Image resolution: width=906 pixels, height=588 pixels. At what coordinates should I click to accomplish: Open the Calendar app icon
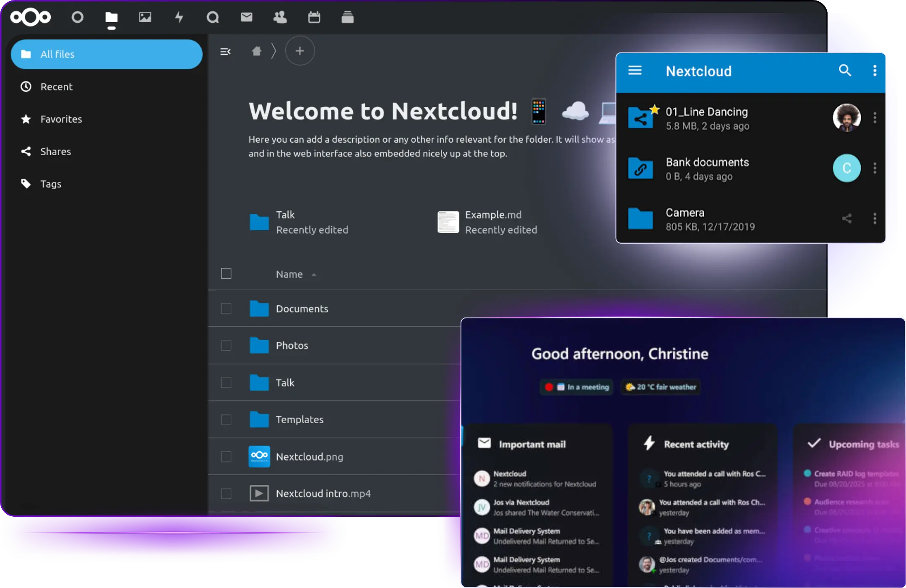click(314, 17)
